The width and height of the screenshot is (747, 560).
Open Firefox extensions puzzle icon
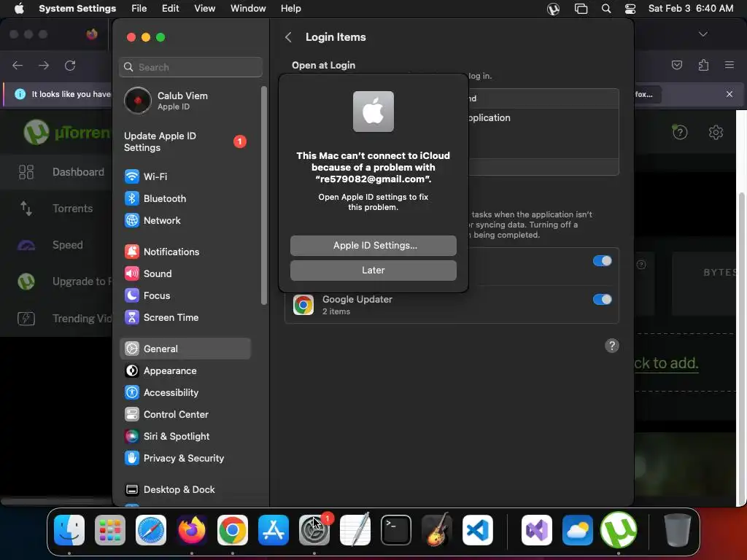click(703, 65)
